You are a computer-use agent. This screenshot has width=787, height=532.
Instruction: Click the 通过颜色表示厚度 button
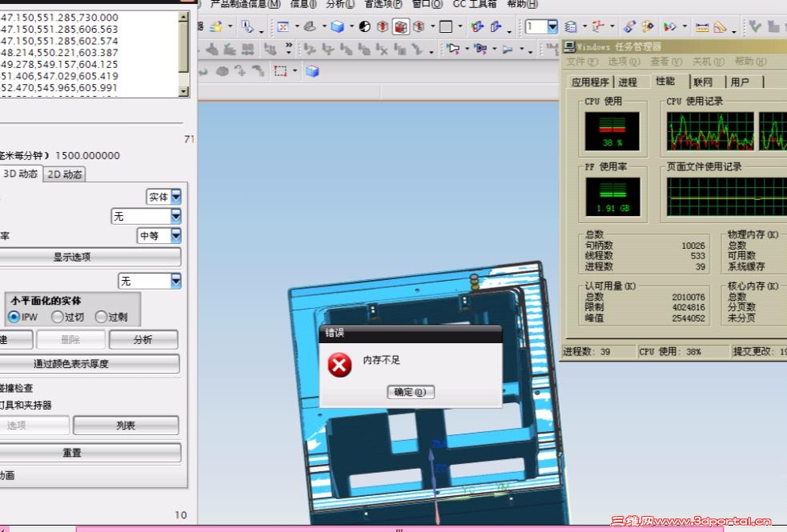(x=89, y=363)
